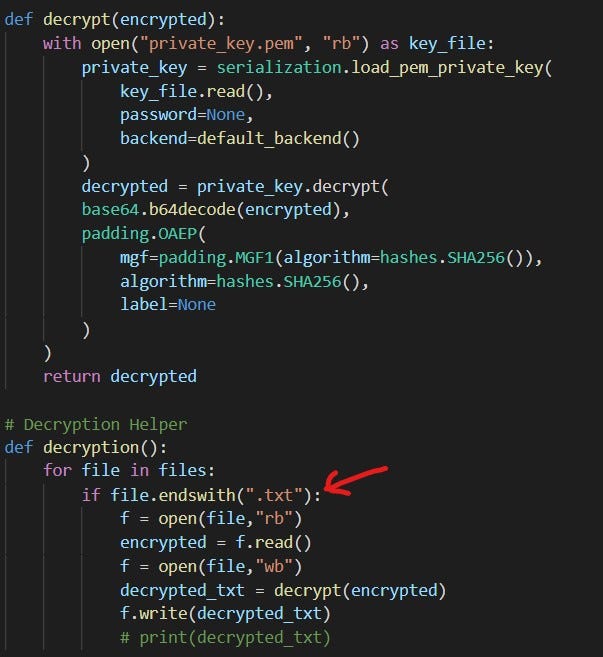Click password=None argument
603x657 pixels.
(x=186, y=115)
